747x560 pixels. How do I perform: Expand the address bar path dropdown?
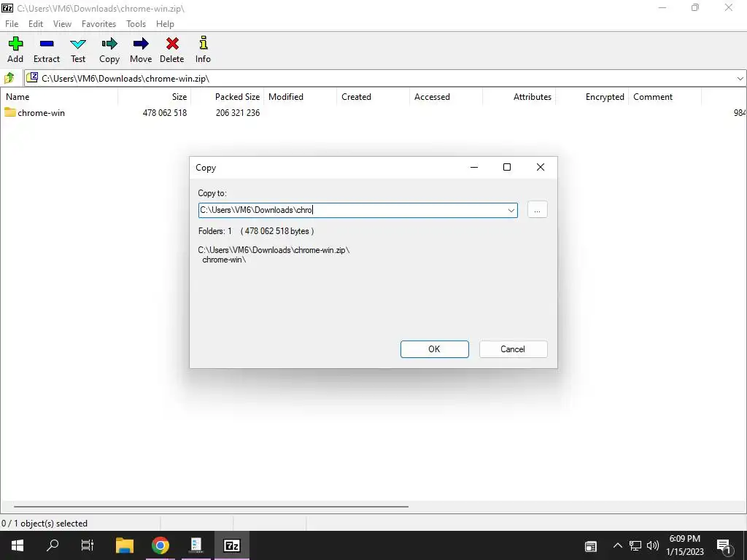740,79
